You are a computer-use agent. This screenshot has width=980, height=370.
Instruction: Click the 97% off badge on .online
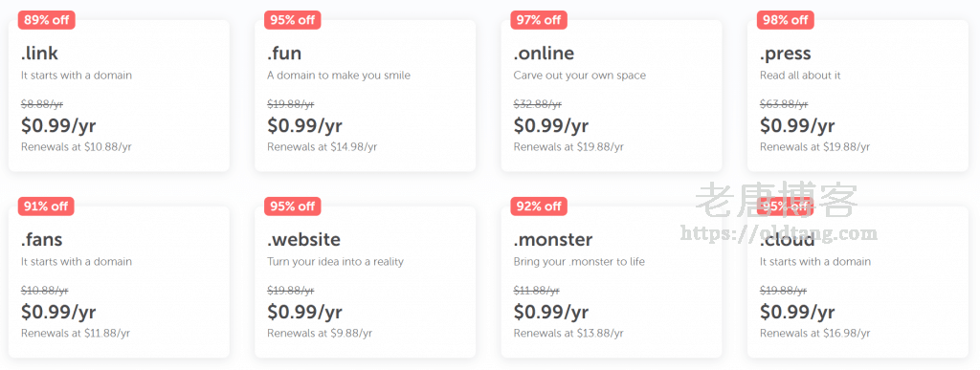(x=539, y=20)
